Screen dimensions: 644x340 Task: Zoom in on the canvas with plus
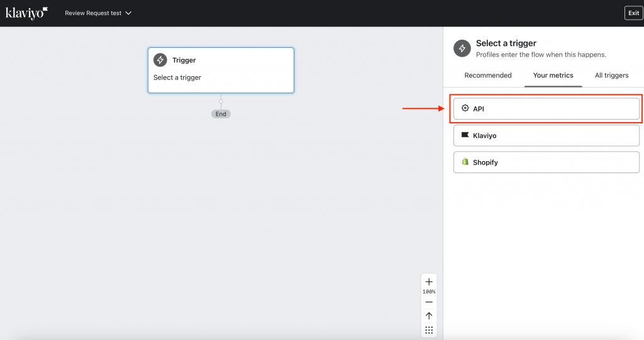[429, 281]
